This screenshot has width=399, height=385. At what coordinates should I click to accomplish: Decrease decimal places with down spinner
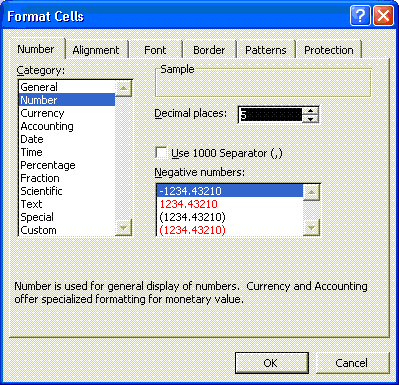pos(310,119)
